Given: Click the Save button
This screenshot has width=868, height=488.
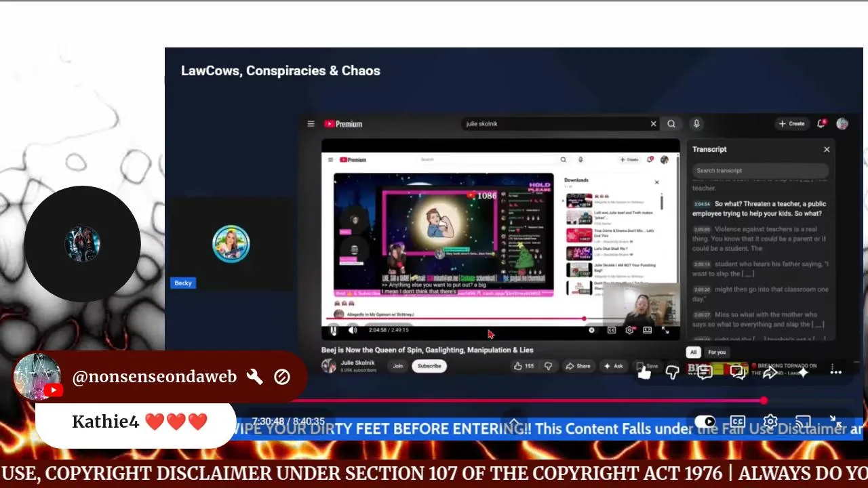Looking at the screenshot, I should click(648, 366).
